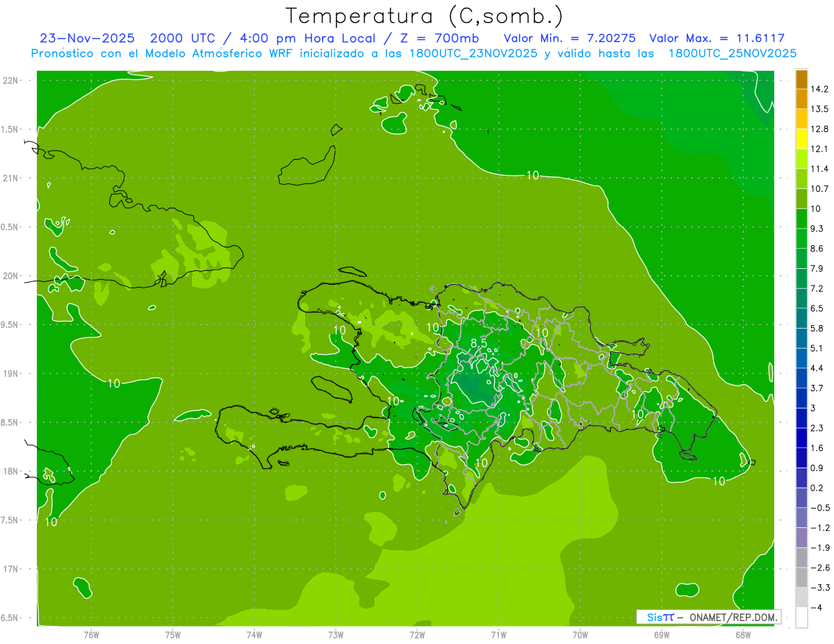Click the '72W' longitude axis label
This screenshot has height=644, width=834.
417,634
